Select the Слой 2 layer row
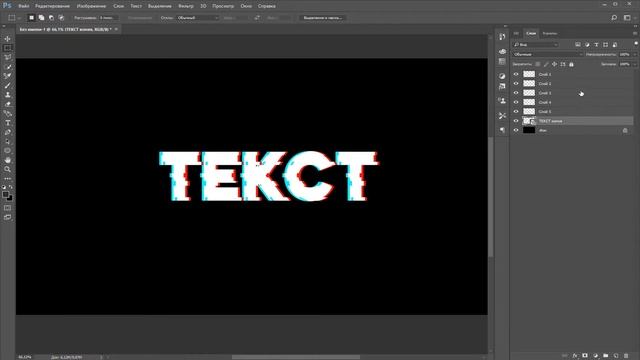 pyautogui.click(x=572, y=83)
